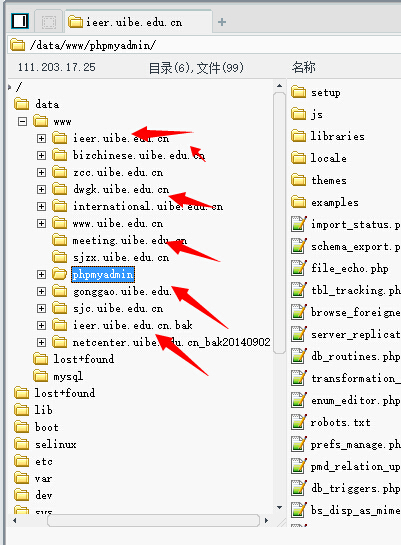The image size is (401, 545).
Task: Select zcc.uibe.edu.cn folder icon
Action: coord(59,172)
